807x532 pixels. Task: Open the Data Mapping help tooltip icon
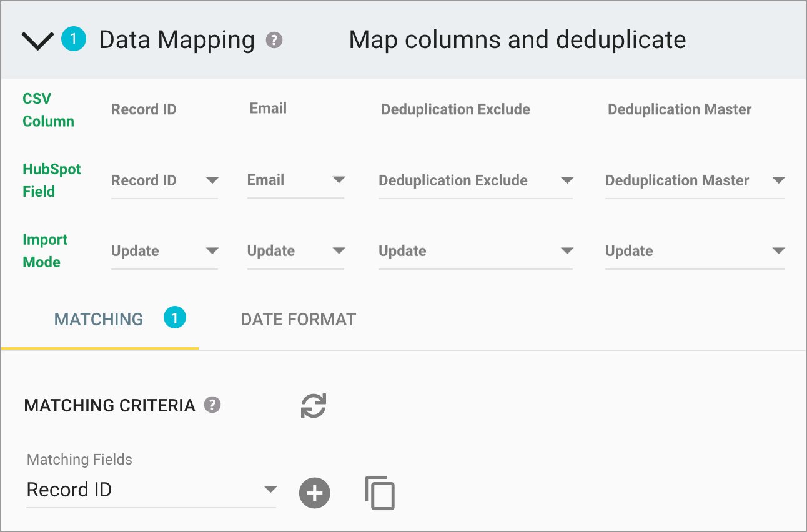click(x=275, y=40)
